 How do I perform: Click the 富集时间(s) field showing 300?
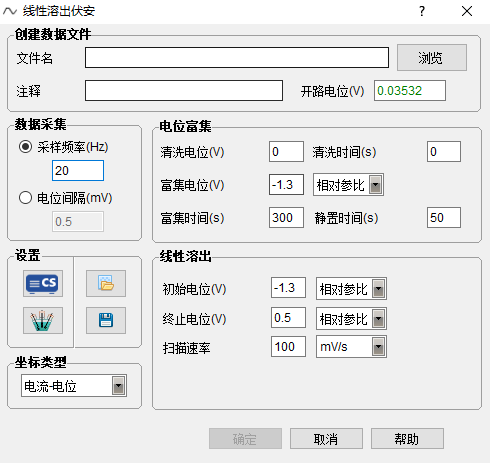point(286,218)
